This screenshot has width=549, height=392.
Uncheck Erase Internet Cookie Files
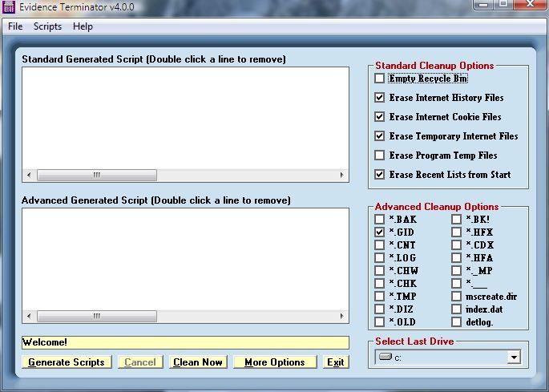380,117
